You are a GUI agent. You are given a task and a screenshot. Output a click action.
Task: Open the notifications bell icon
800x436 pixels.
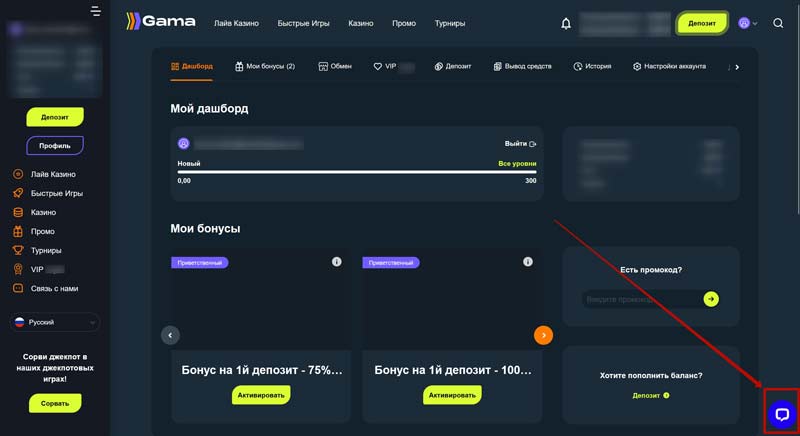[566, 23]
